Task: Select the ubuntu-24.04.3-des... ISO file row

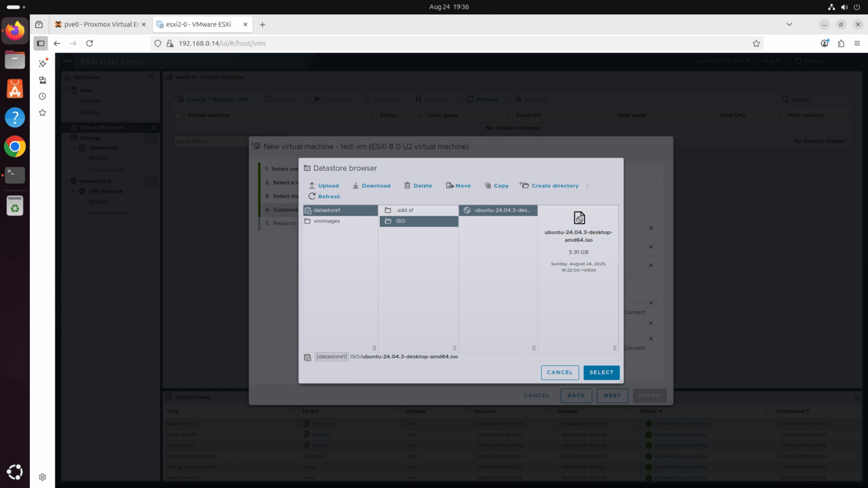Action: [498, 210]
